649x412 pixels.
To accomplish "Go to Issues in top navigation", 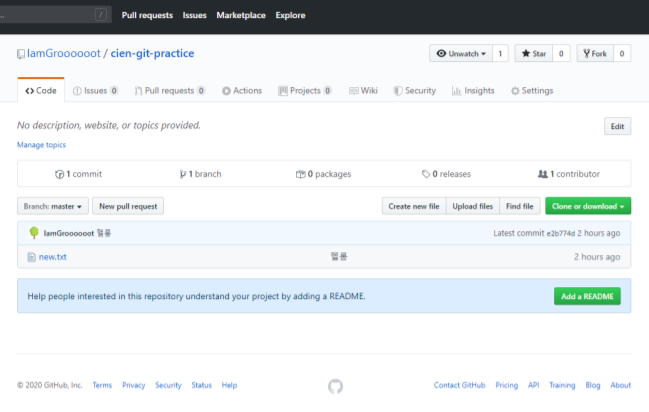I will [x=195, y=15].
